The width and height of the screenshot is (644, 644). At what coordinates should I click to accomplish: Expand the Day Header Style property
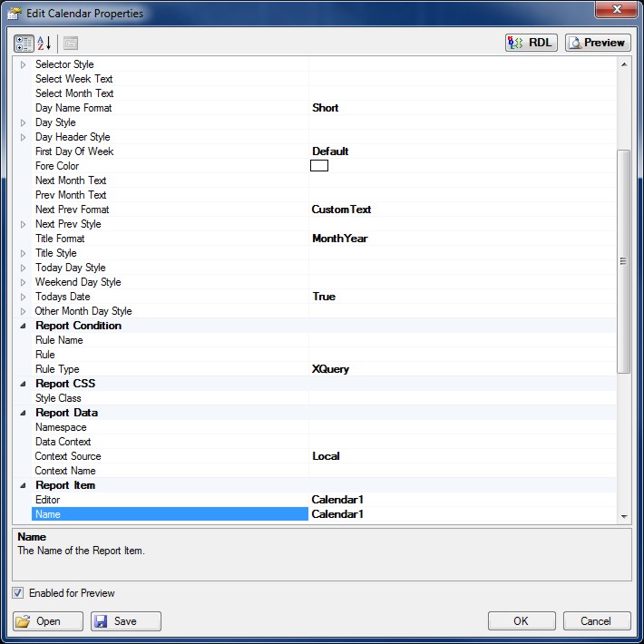tap(24, 137)
